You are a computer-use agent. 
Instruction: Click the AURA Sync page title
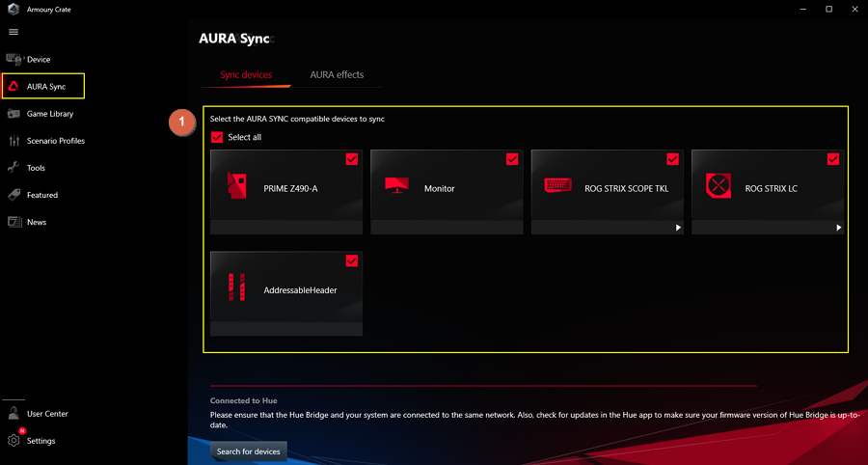point(234,39)
